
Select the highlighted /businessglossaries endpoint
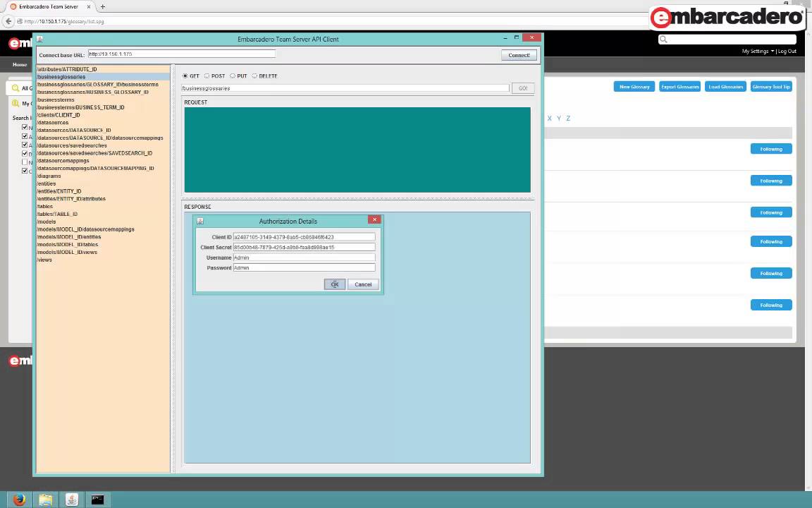click(x=102, y=77)
